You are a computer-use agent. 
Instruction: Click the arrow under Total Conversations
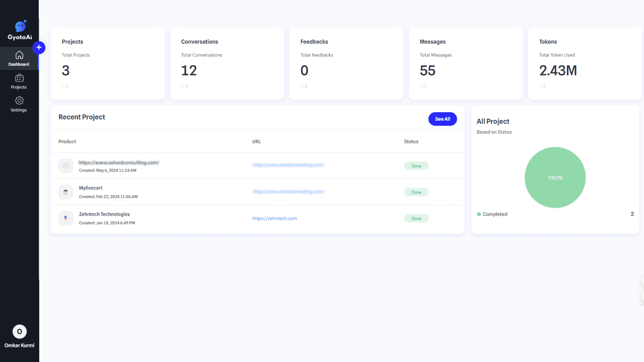pyautogui.click(x=185, y=86)
